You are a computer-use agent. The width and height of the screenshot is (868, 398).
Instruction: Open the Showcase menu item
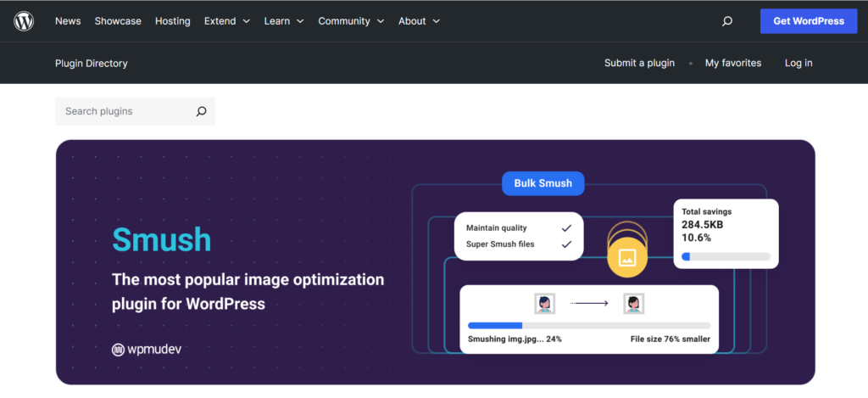pyautogui.click(x=118, y=21)
